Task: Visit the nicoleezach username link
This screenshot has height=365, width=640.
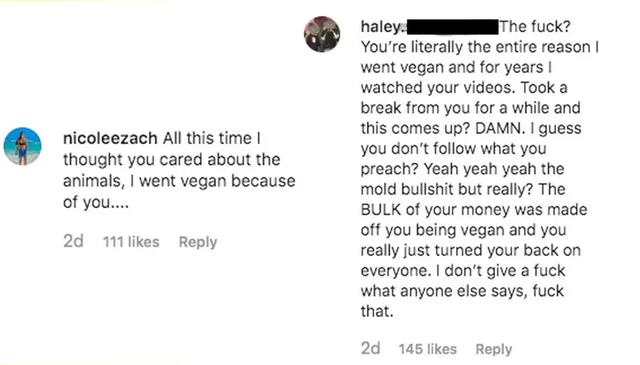Action: [110, 138]
